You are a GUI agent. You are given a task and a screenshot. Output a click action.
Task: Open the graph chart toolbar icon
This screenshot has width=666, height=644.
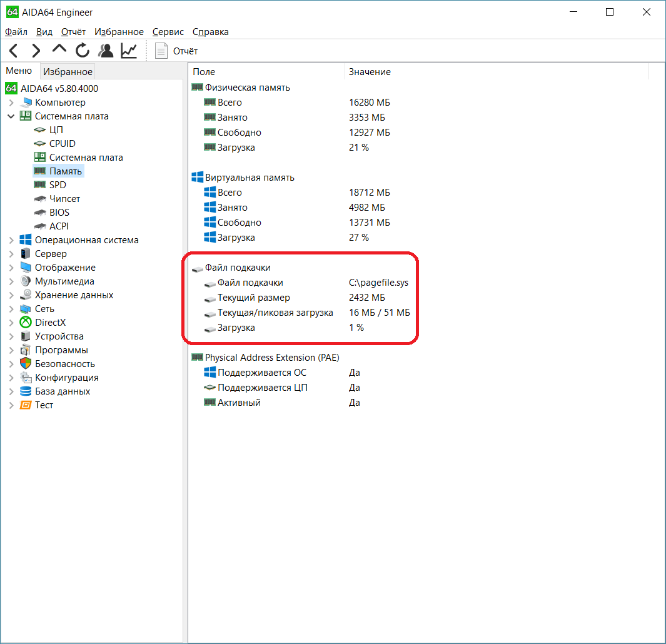click(x=129, y=51)
